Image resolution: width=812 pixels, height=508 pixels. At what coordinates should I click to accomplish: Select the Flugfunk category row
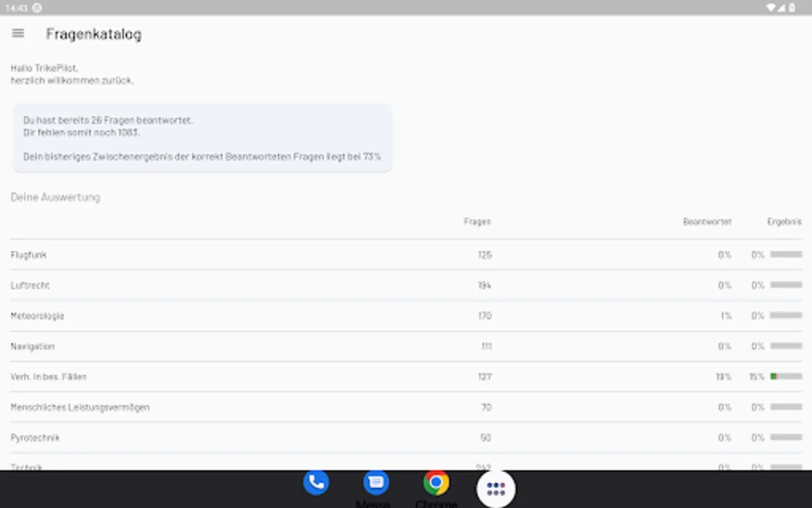406,255
